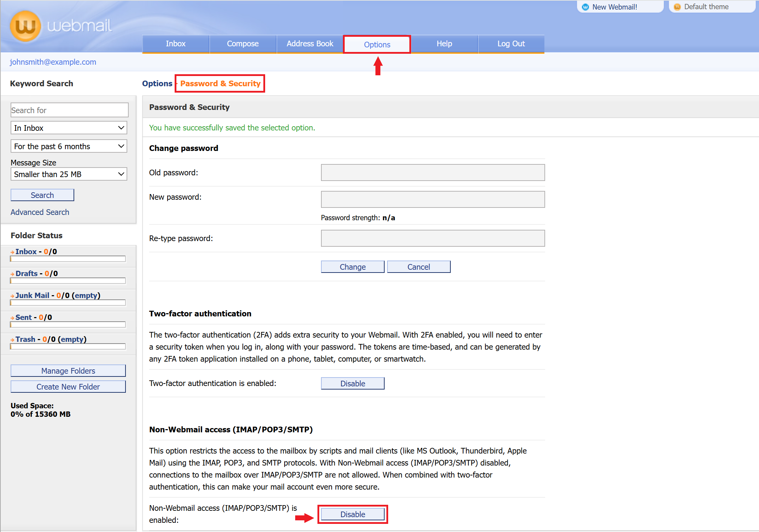Screen dimensions: 759x532
Task: Focus the Old password field
Action: tap(433, 173)
